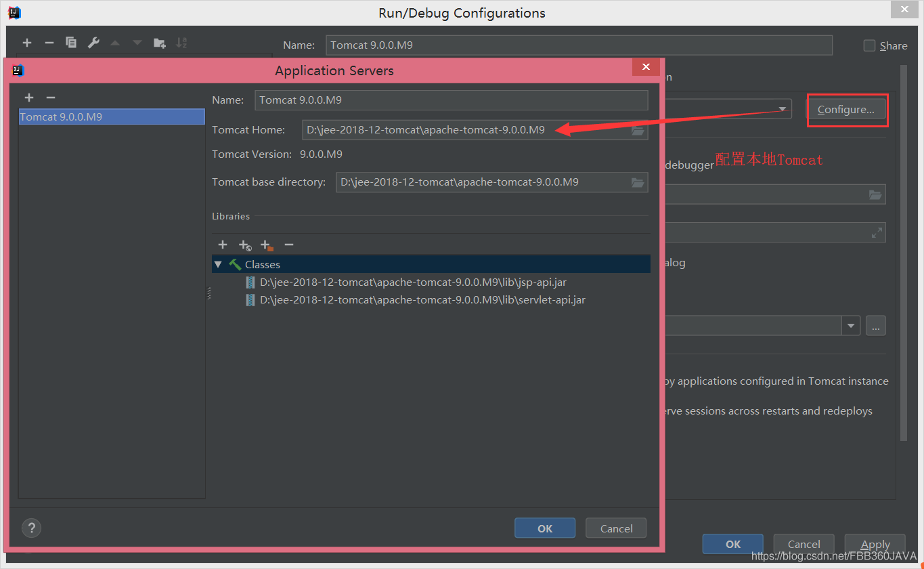Open dropdown next to the ellipsis button

pos(851,326)
